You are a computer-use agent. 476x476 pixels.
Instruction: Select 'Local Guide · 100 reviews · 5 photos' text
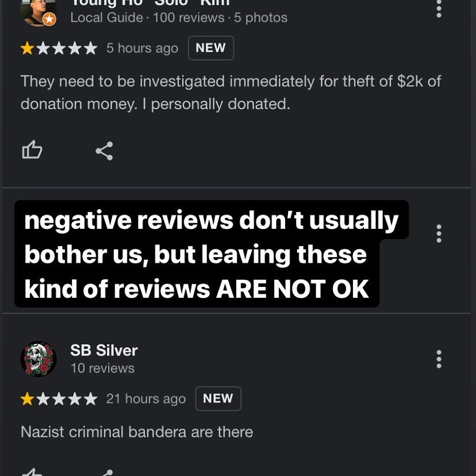(179, 18)
